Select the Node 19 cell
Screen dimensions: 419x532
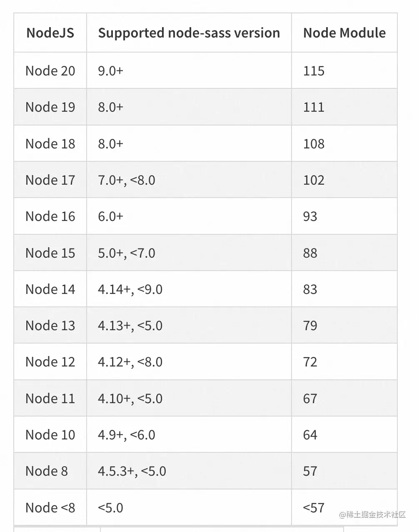50,107
